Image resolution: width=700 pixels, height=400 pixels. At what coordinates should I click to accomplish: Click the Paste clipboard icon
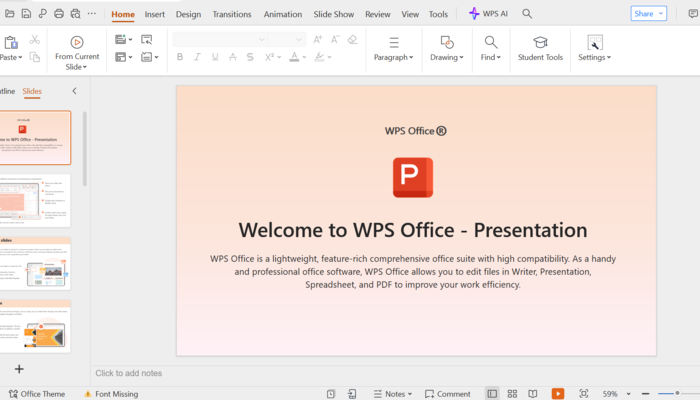[11, 42]
